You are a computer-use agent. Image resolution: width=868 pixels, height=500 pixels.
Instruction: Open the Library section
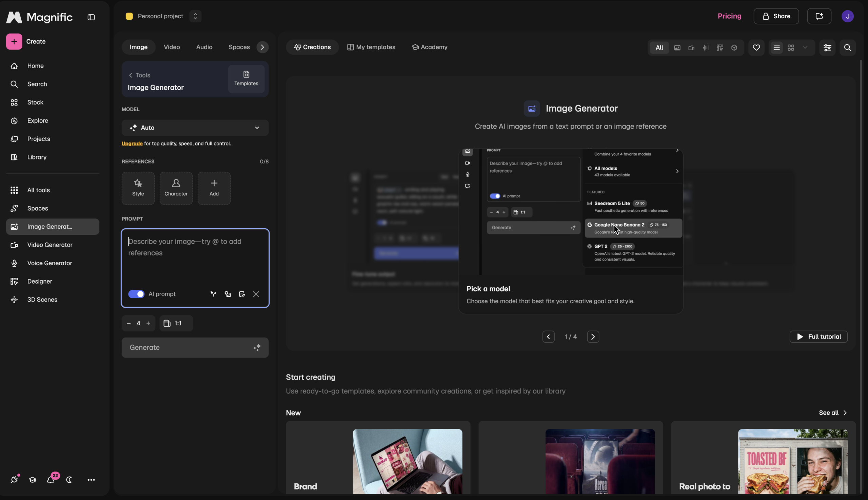tap(53, 157)
